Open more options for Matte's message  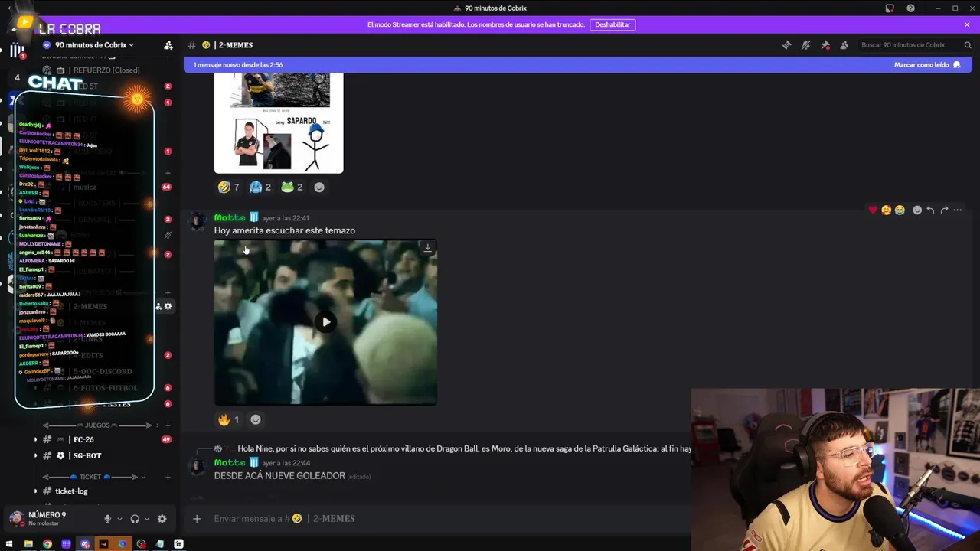(x=957, y=210)
